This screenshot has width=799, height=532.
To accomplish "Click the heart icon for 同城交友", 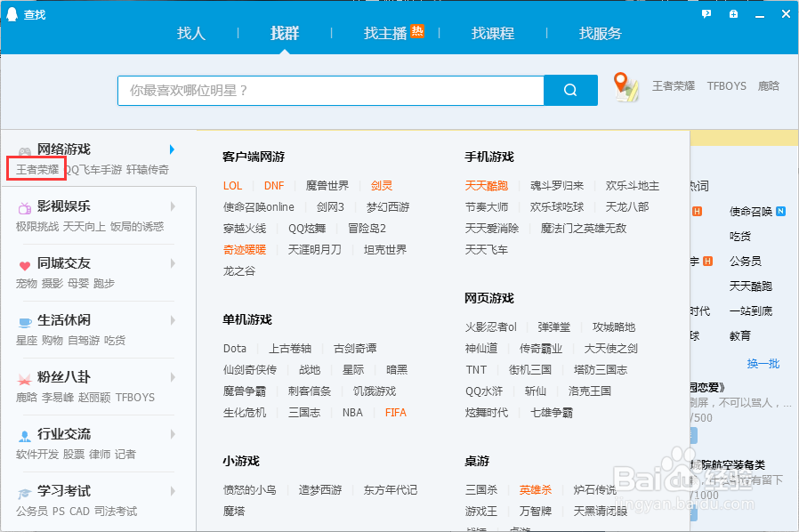I will pyautogui.click(x=24, y=265).
